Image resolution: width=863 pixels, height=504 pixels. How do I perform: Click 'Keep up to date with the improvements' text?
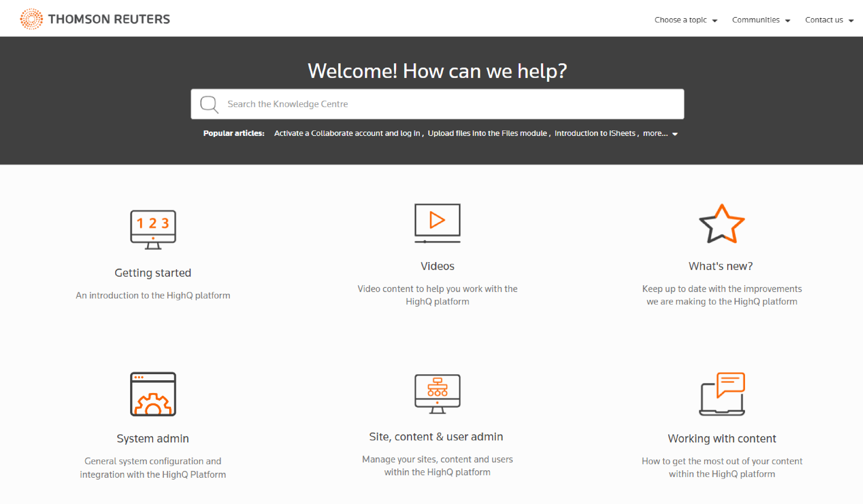722,295
